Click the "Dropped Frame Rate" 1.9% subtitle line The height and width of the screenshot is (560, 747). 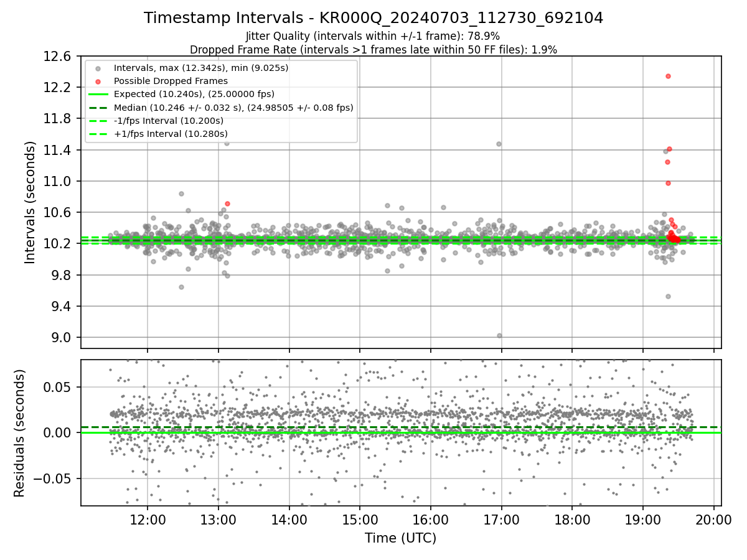(374, 49)
